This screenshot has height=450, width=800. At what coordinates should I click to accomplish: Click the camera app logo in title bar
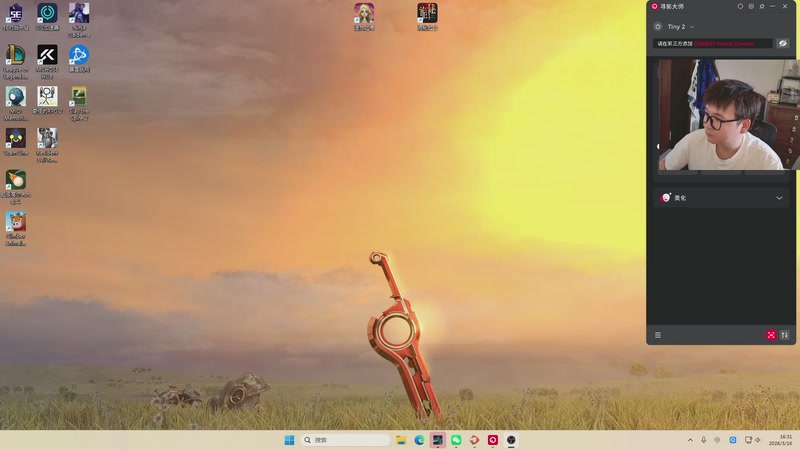pos(655,6)
